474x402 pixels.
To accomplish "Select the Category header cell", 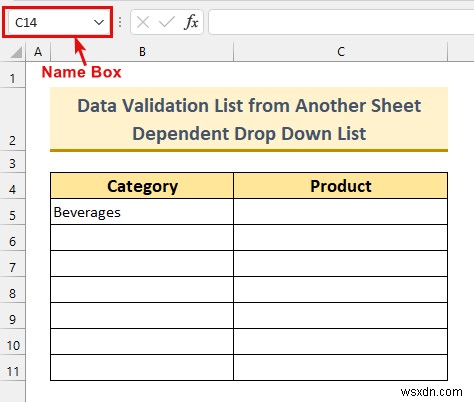I will 142,186.
